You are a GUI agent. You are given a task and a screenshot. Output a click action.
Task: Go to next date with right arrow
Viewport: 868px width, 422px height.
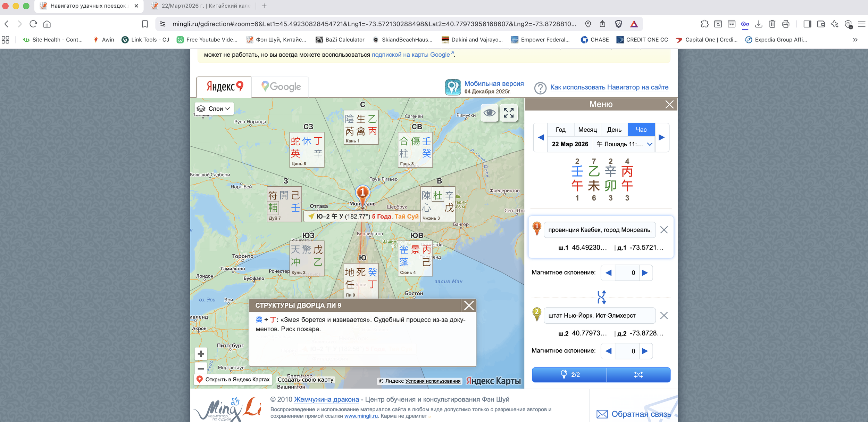[x=661, y=137]
